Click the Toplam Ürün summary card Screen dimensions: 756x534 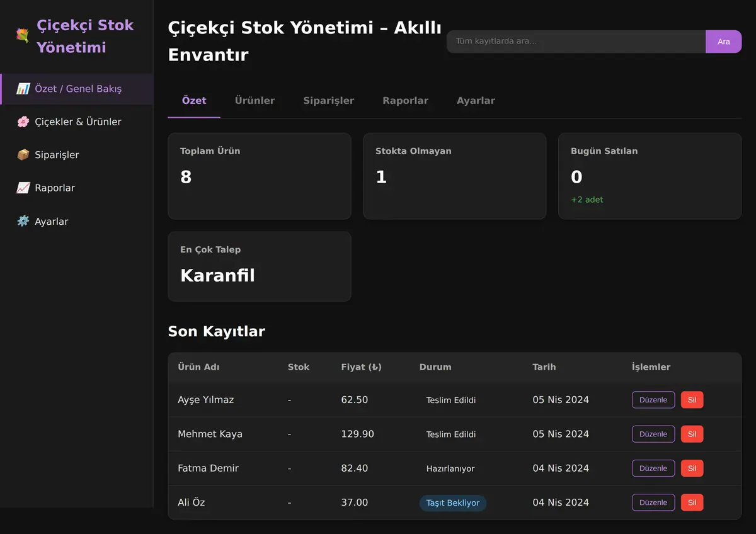point(260,176)
